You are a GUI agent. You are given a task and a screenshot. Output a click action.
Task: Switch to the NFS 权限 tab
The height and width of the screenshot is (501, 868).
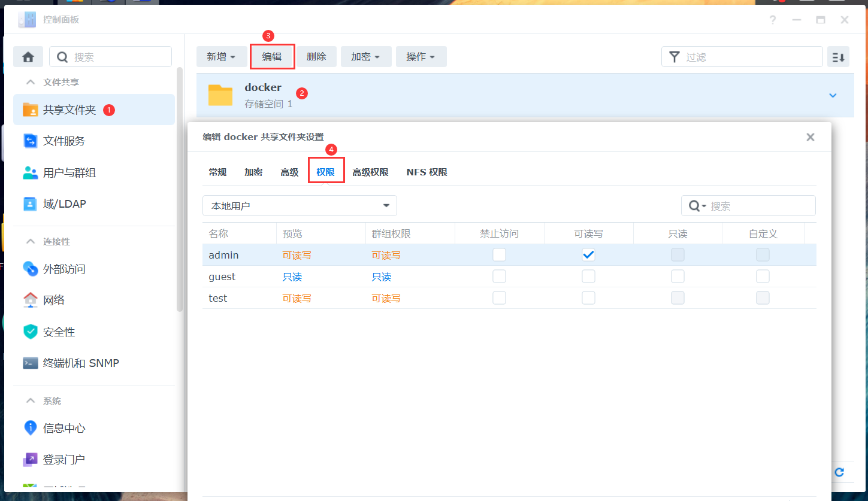coord(427,172)
